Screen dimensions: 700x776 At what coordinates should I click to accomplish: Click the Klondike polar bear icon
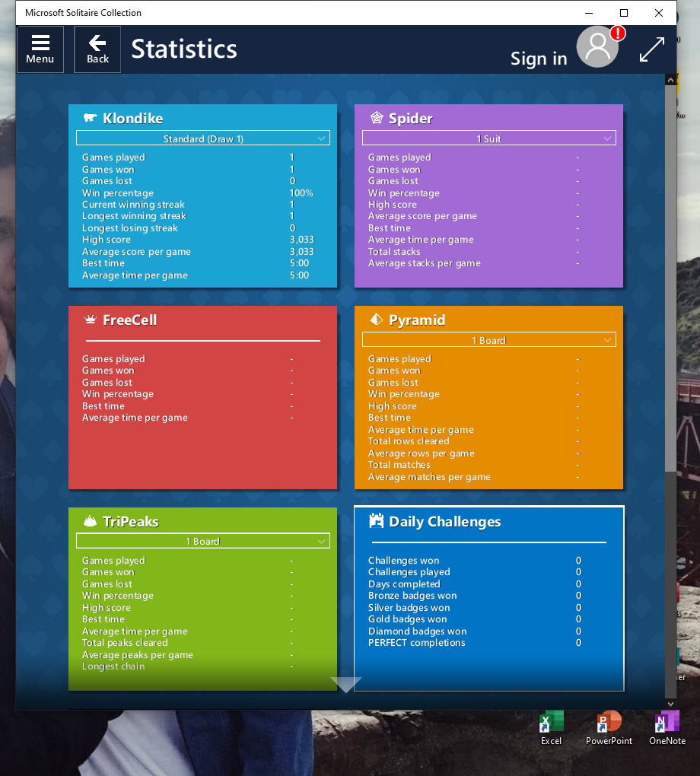click(x=90, y=118)
